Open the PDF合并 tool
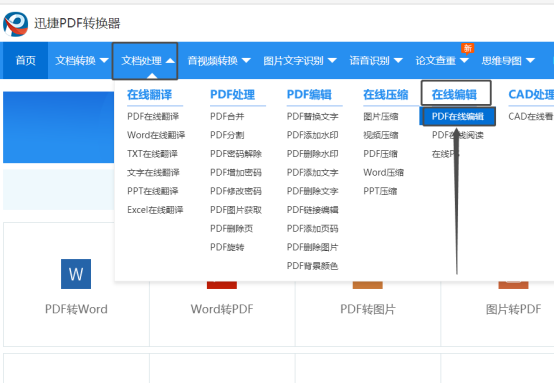This screenshot has width=554, height=384. 227,116
